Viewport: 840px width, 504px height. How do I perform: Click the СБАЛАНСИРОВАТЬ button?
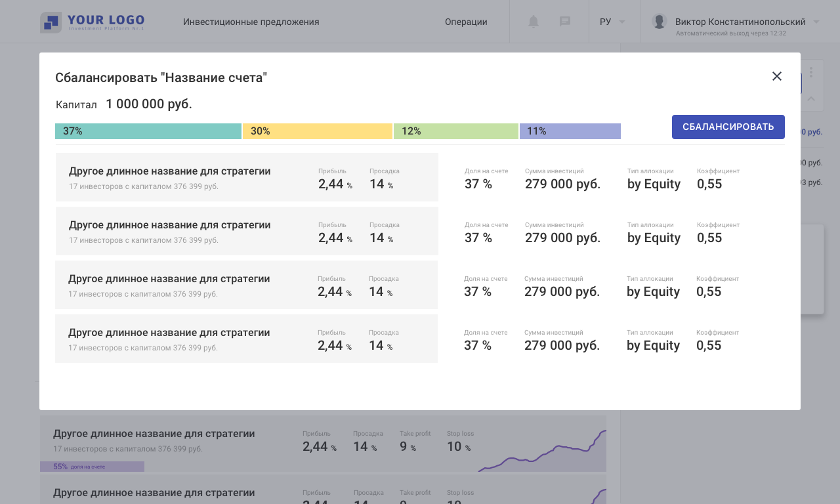tap(728, 127)
